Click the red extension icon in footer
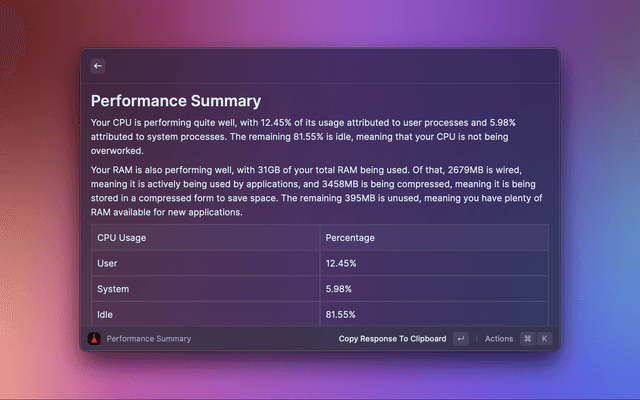The image size is (640, 400). pos(94,339)
